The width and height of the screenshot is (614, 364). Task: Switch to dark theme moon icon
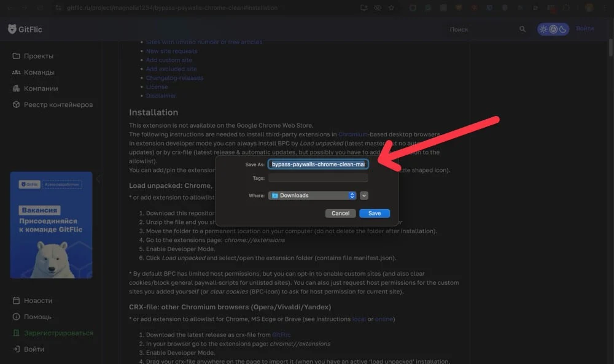click(562, 29)
